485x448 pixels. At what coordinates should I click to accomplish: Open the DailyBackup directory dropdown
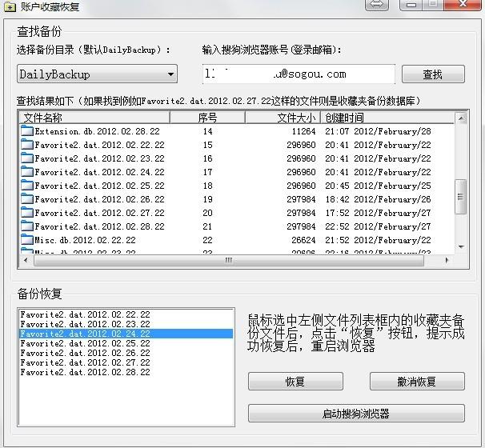(97, 74)
